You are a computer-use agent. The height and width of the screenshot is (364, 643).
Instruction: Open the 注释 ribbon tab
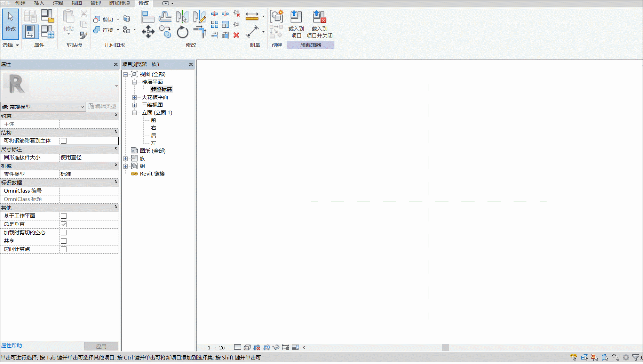[x=58, y=3]
